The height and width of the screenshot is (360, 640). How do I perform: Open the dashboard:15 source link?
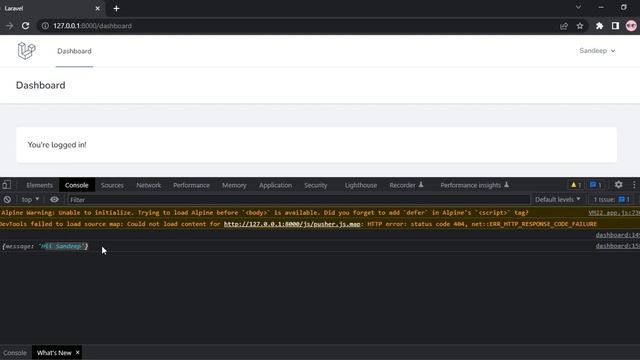(x=618, y=246)
